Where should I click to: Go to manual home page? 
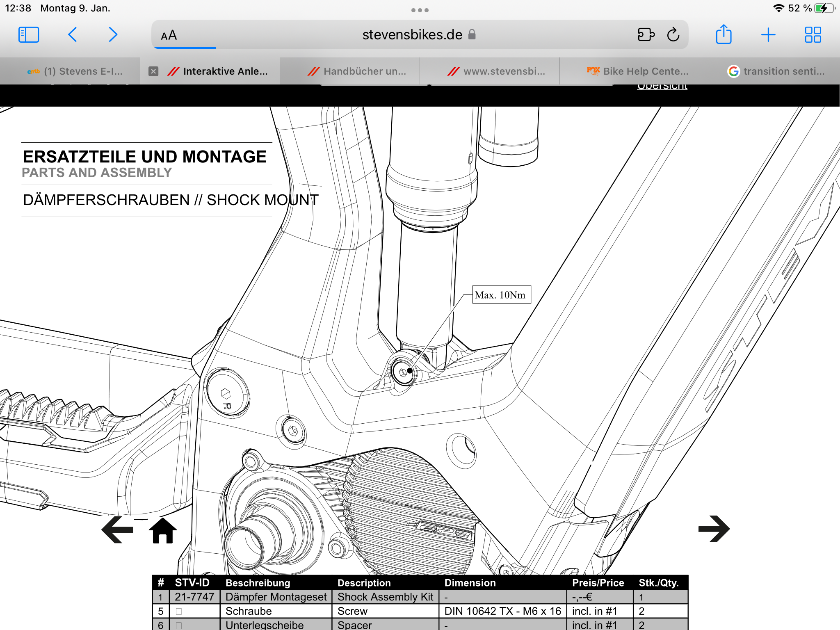point(163,530)
